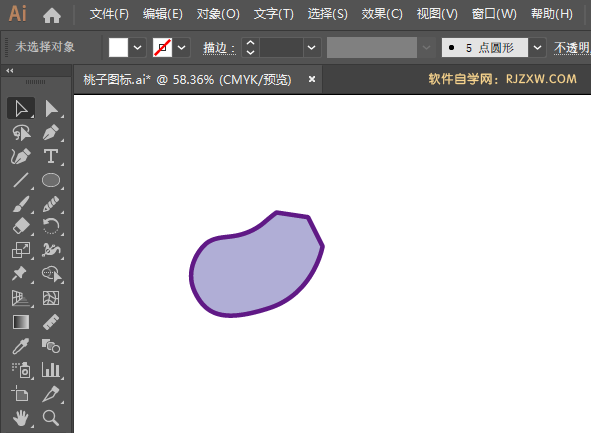Click the variable width profile field
The height and width of the screenshot is (433, 591).
372,47
